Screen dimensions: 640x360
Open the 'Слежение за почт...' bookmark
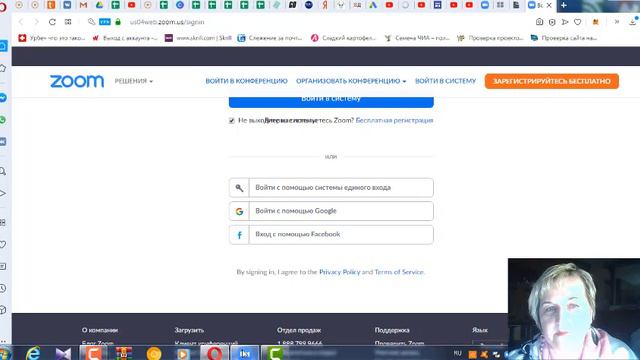tap(270, 38)
